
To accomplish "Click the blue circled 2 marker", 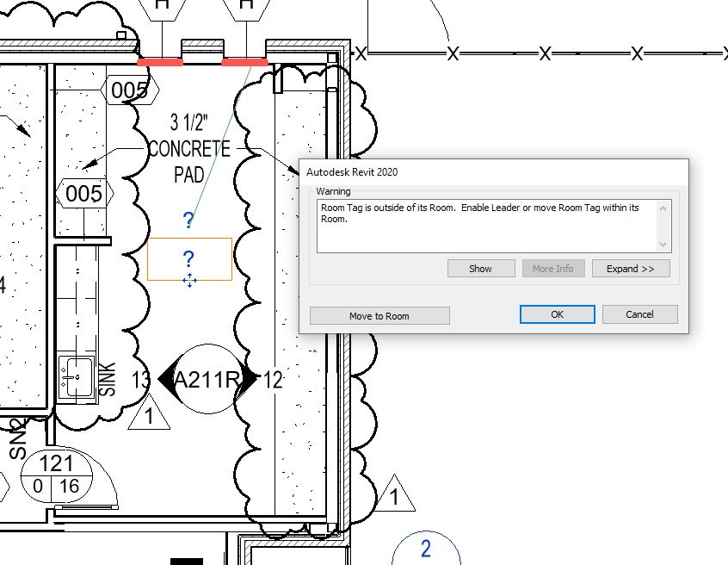I will [426, 549].
